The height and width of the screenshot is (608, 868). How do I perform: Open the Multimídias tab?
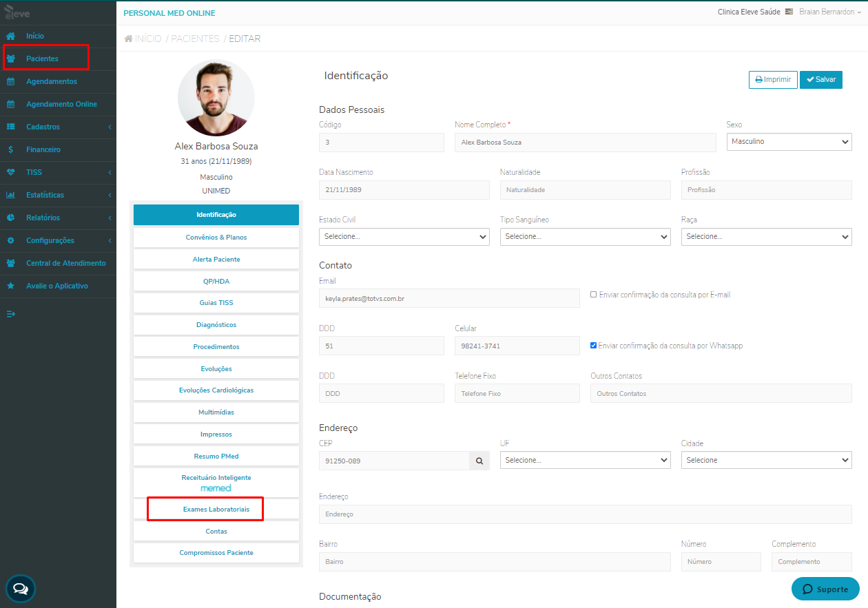click(x=216, y=412)
